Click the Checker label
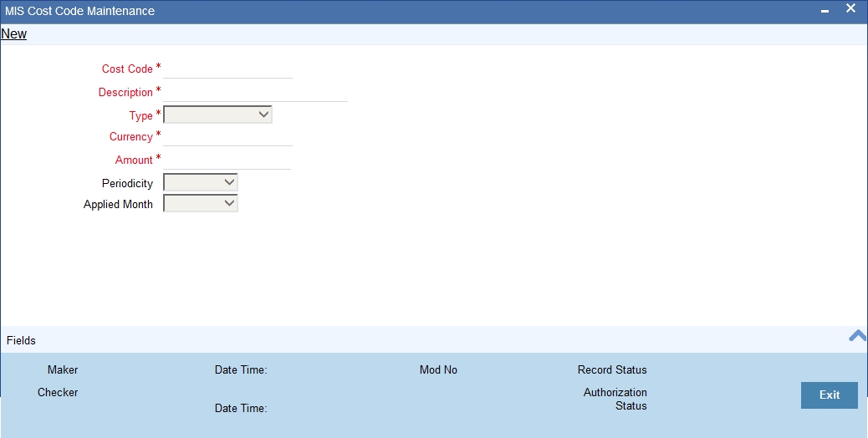Image resolution: width=868 pixels, height=438 pixels. tap(58, 393)
